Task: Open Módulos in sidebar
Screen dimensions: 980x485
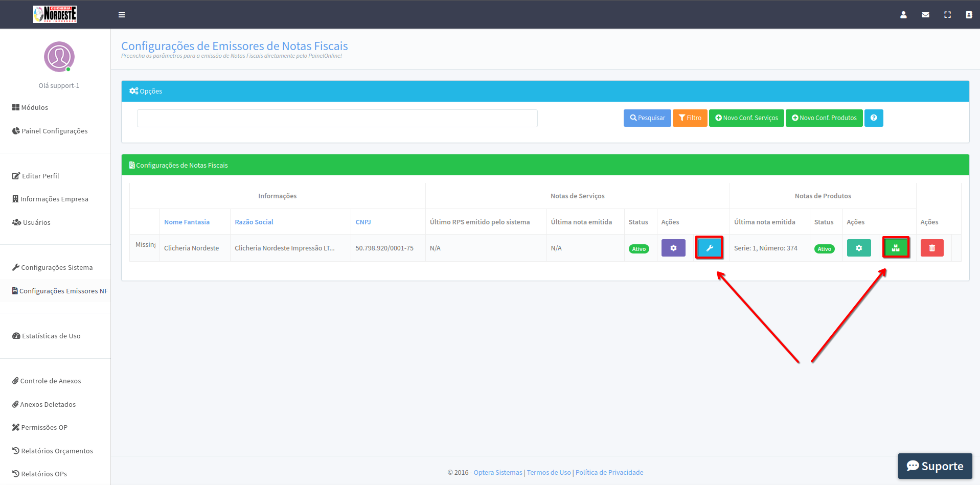Action: point(30,107)
